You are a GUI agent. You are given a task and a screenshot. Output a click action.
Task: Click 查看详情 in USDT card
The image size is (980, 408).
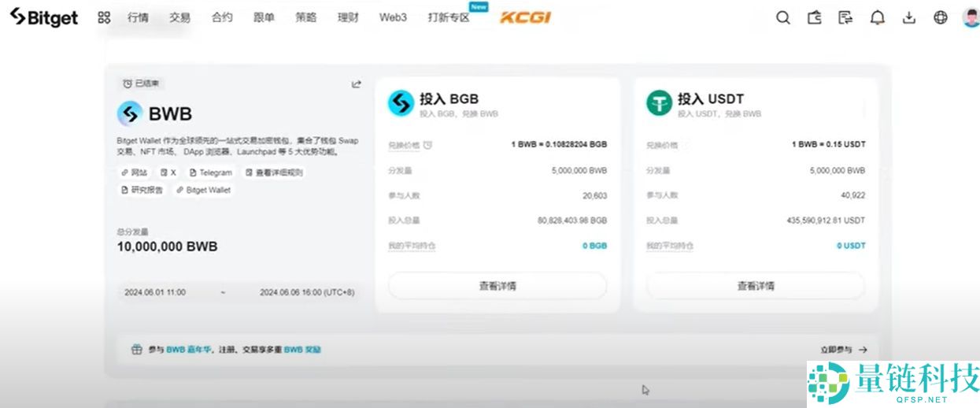tap(756, 286)
